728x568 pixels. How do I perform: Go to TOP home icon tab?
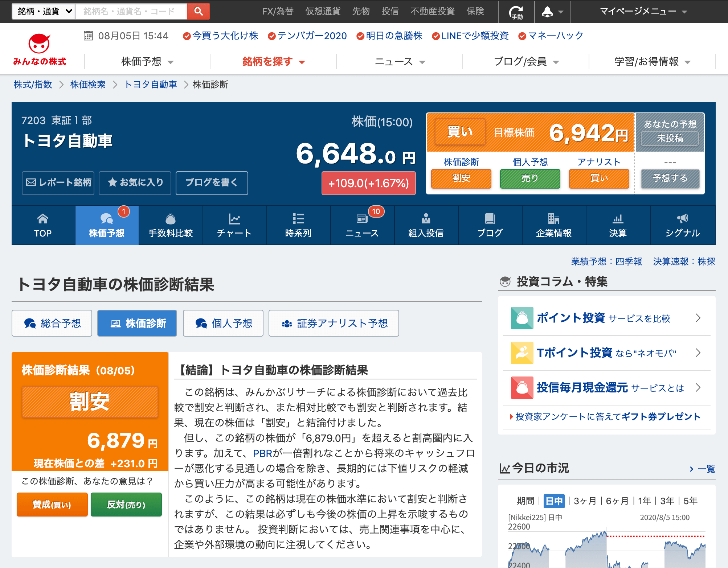click(43, 225)
